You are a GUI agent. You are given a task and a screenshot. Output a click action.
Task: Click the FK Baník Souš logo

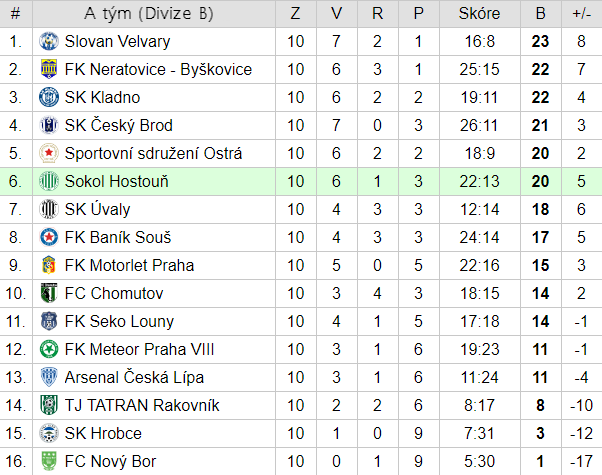coord(49,238)
